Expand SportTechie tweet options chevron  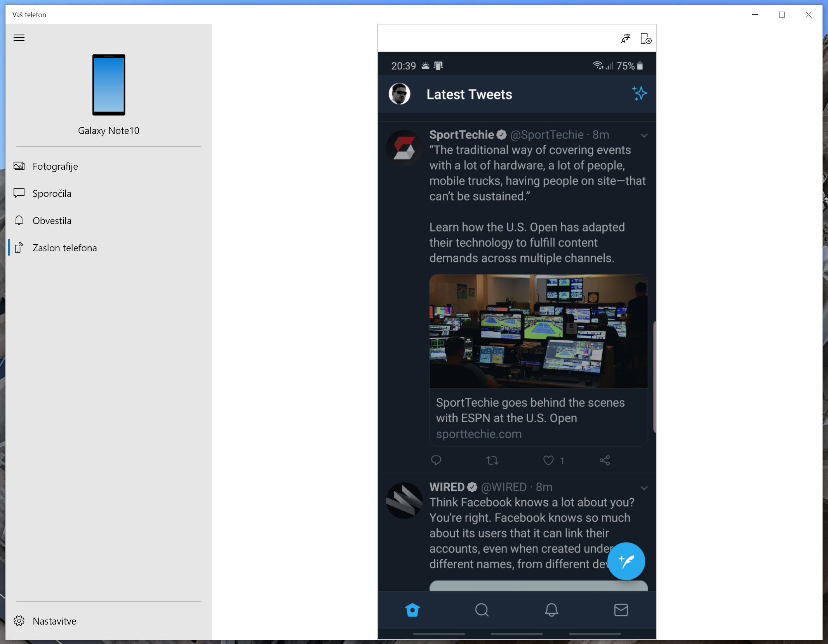click(x=644, y=136)
